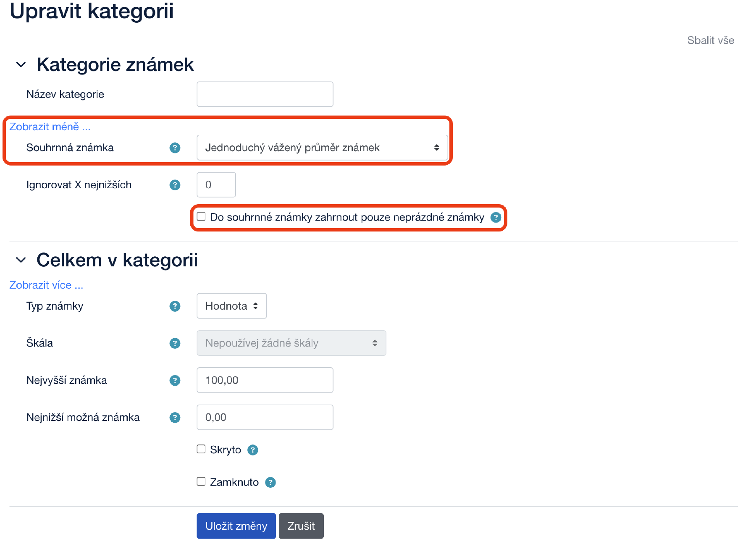
Task: Show help for neprázdné známky checkbox
Action: 496,217
